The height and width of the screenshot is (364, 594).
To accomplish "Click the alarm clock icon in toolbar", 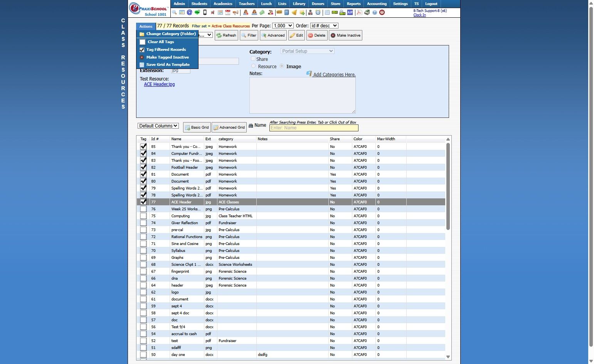I will (x=318, y=12).
